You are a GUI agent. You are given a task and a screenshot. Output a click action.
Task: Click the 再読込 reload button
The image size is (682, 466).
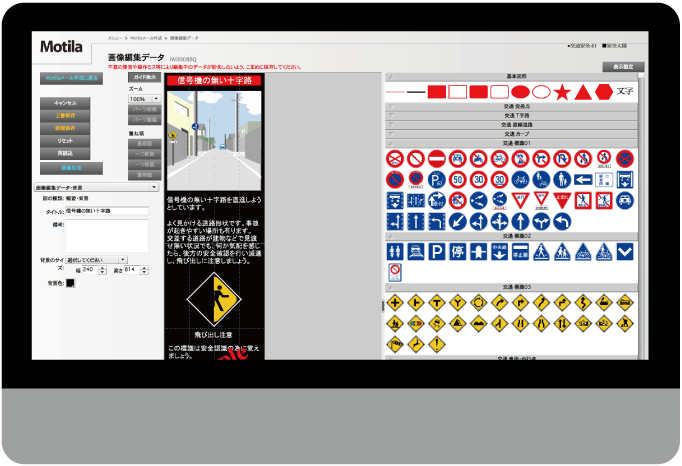(x=65, y=154)
